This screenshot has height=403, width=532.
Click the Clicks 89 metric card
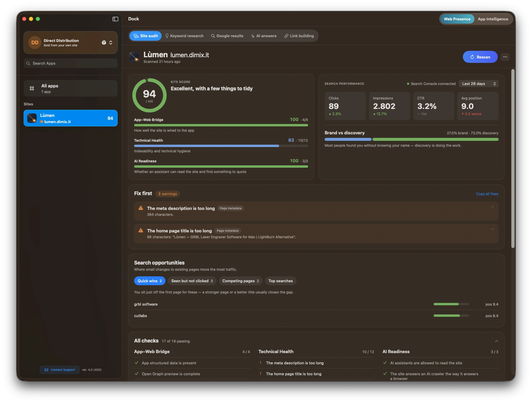point(345,106)
